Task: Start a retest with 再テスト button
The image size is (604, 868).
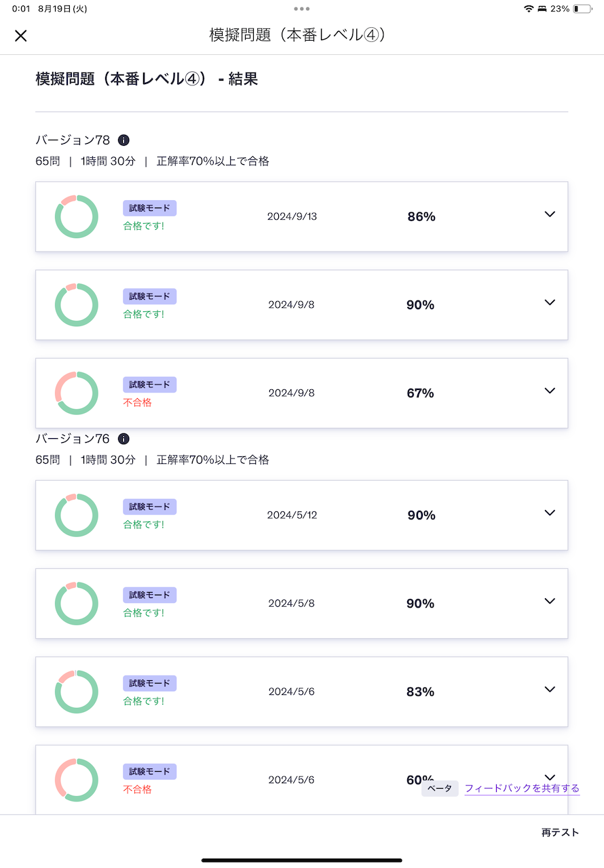Action: coord(560,832)
